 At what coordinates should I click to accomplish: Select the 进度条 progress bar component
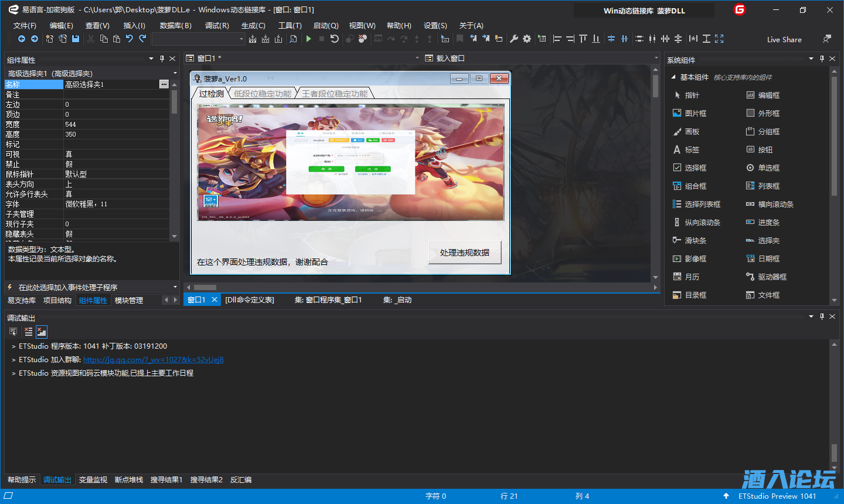coord(763,222)
